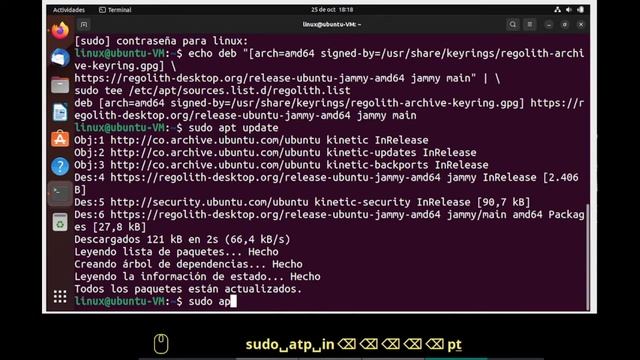Launch Thunderbird mail from the dock
This screenshot has width=640, height=360.
60,58
